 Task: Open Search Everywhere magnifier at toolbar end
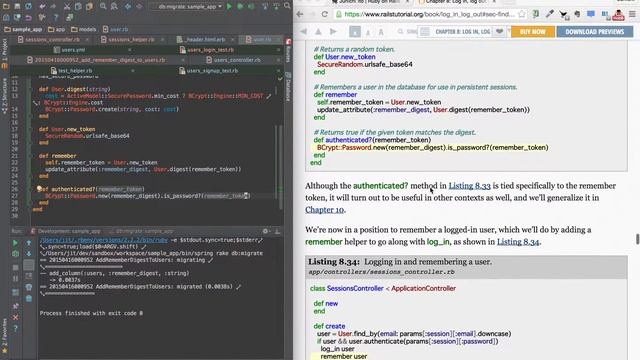coord(287,6)
